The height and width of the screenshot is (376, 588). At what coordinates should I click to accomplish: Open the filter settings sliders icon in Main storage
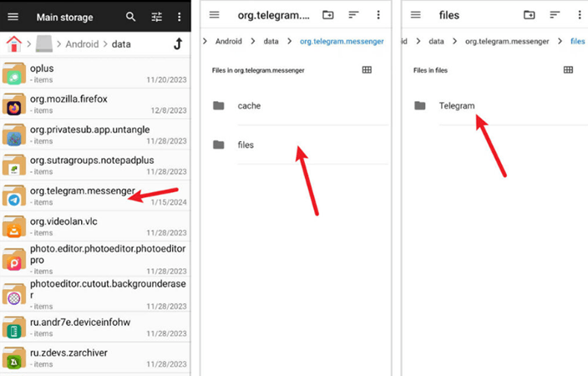[x=157, y=17]
